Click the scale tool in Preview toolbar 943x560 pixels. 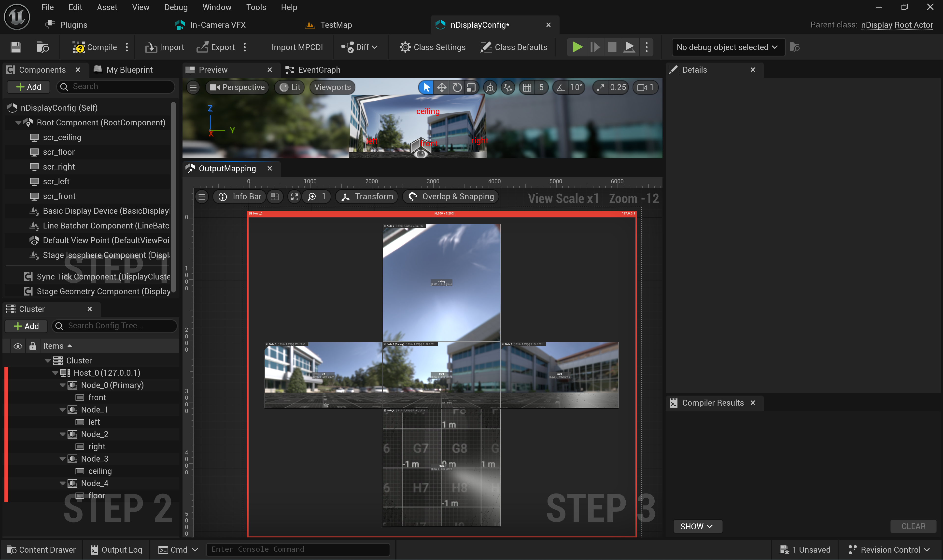tap(471, 88)
